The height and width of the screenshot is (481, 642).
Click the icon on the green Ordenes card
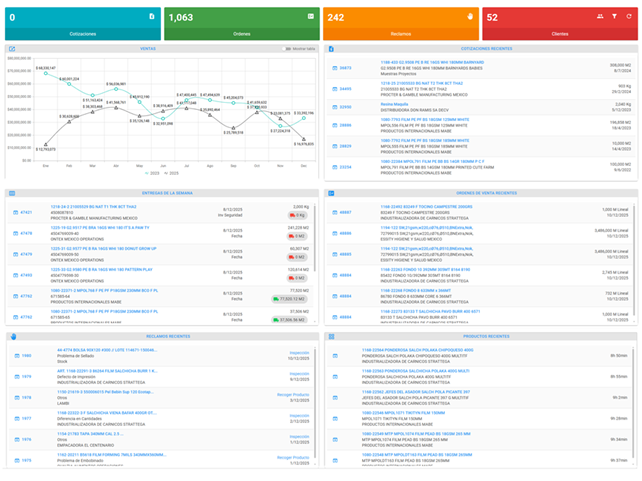310,17
